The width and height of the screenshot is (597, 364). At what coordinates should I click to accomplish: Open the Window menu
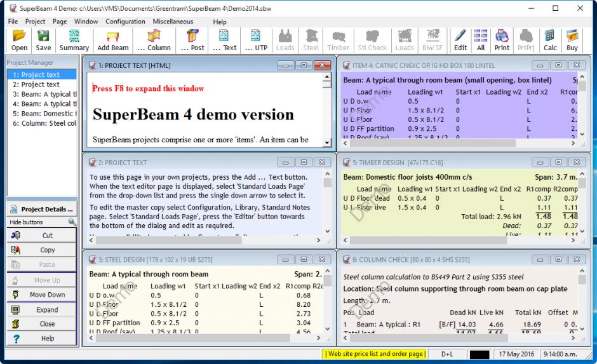click(x=86, y=22)
